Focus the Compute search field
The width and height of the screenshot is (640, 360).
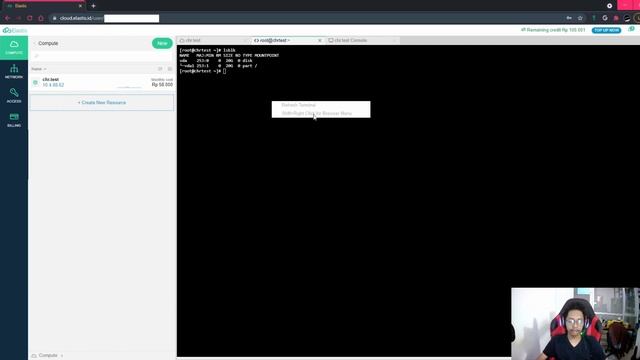click(102, 56)
